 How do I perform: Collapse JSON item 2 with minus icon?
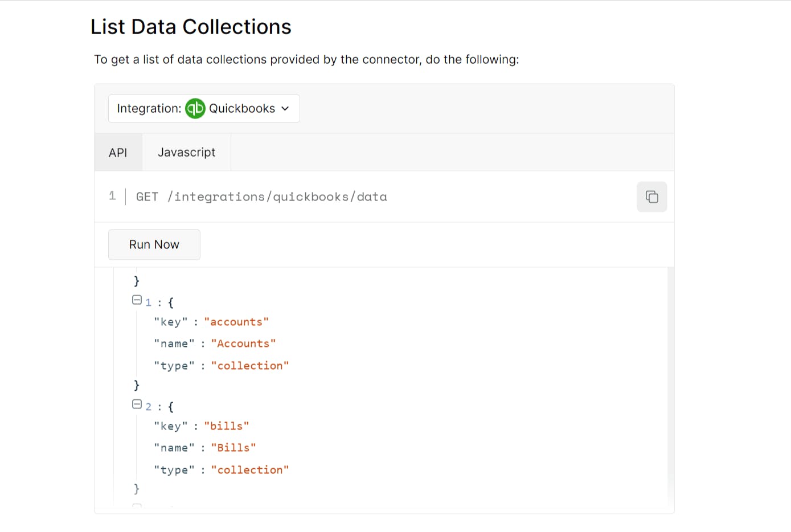tap(137, 404)
